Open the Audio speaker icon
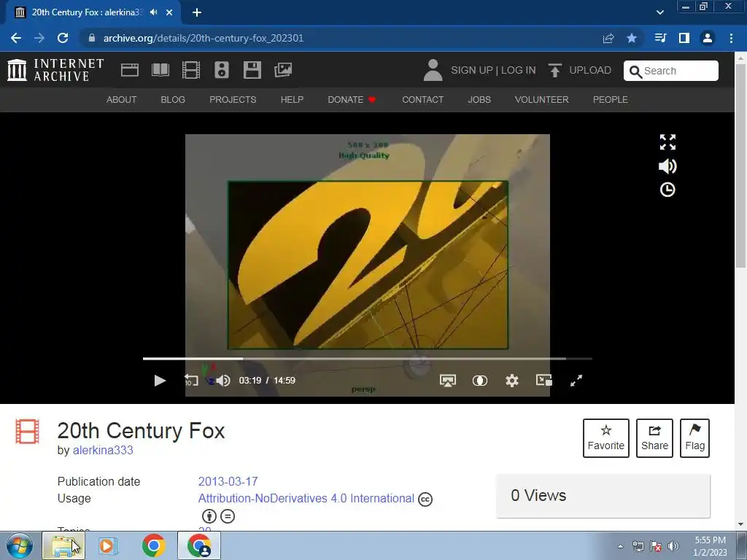The height and width of the screenshot is (560, 747). 222,70
